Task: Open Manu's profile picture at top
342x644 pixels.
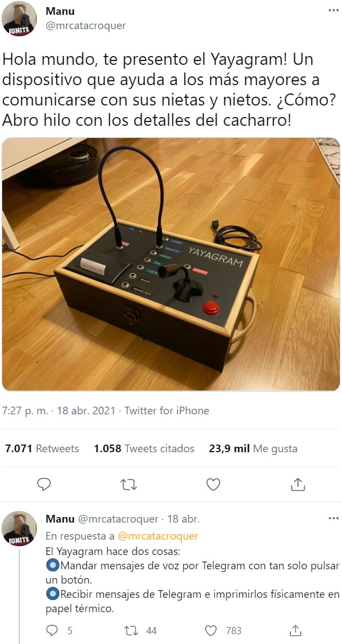Action: [19, 19]
